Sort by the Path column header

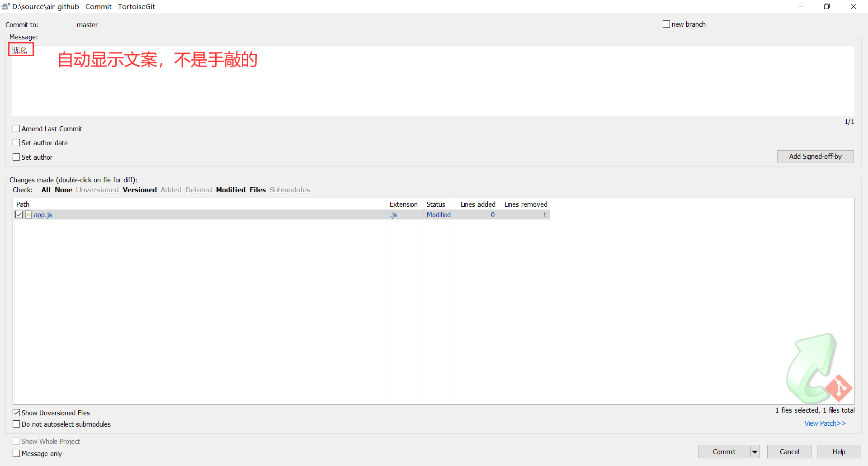[x=200, y=204]
